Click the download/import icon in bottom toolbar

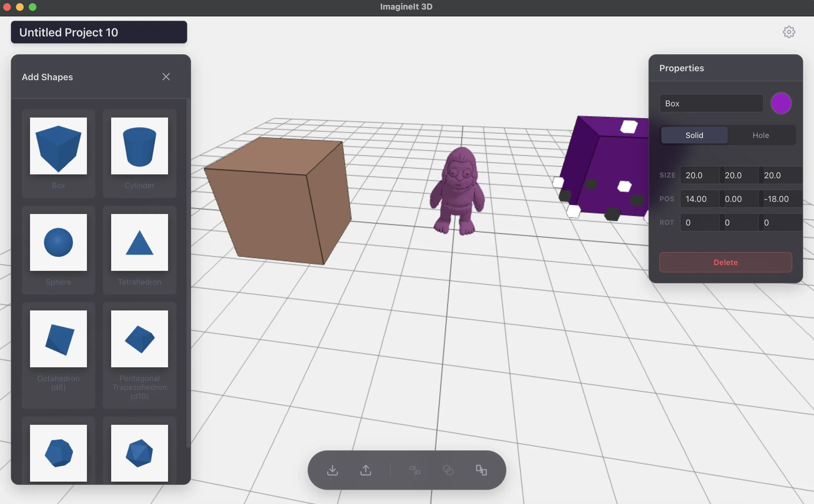pyautogui.click(x=332, y=470)
